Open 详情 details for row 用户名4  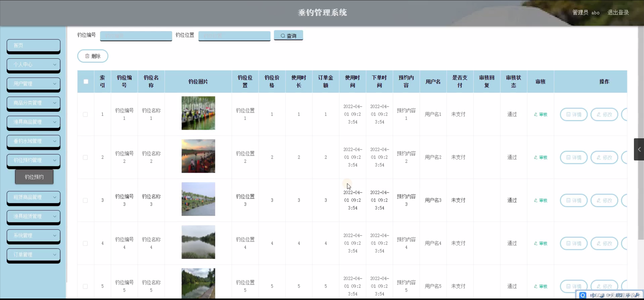click(574, 243)
